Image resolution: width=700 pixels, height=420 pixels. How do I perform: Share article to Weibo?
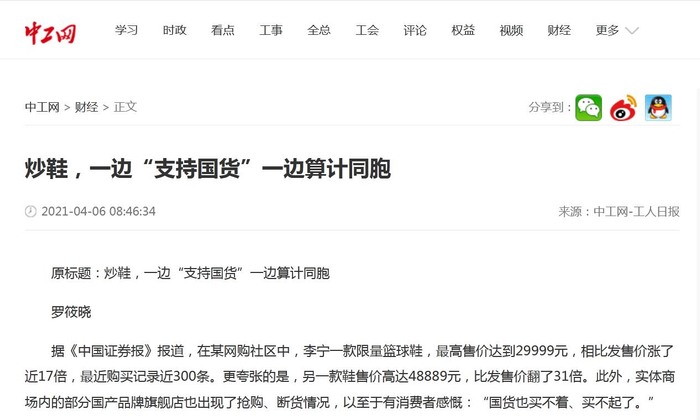[x=623, y=108]
